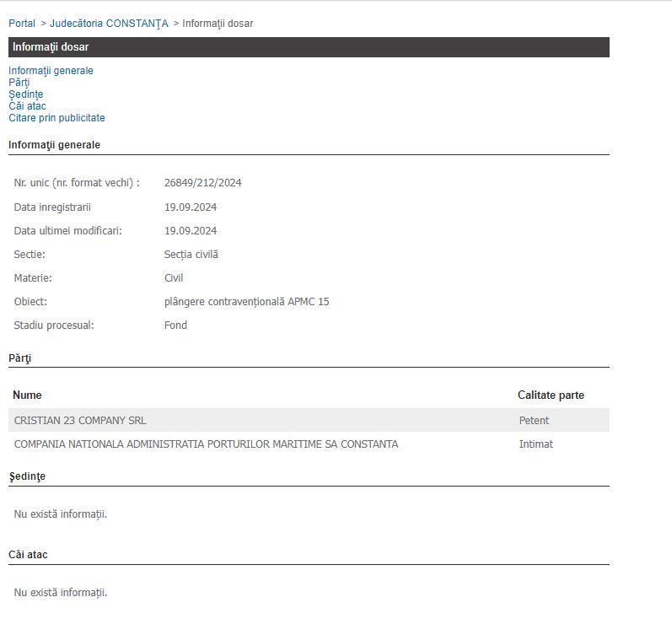Viewport: 672px width, 624px height.
Task: Jump to Informaţii generale via the top link
Action: pos(51,71)
